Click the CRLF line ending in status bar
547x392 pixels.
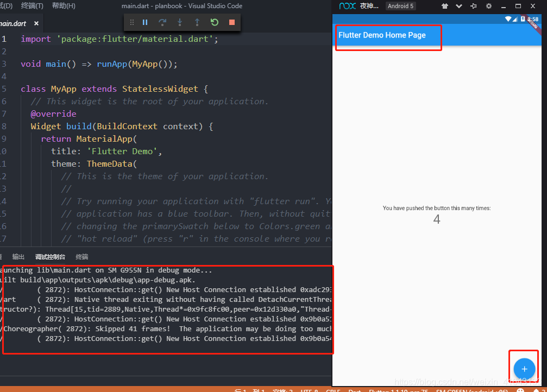333,390
